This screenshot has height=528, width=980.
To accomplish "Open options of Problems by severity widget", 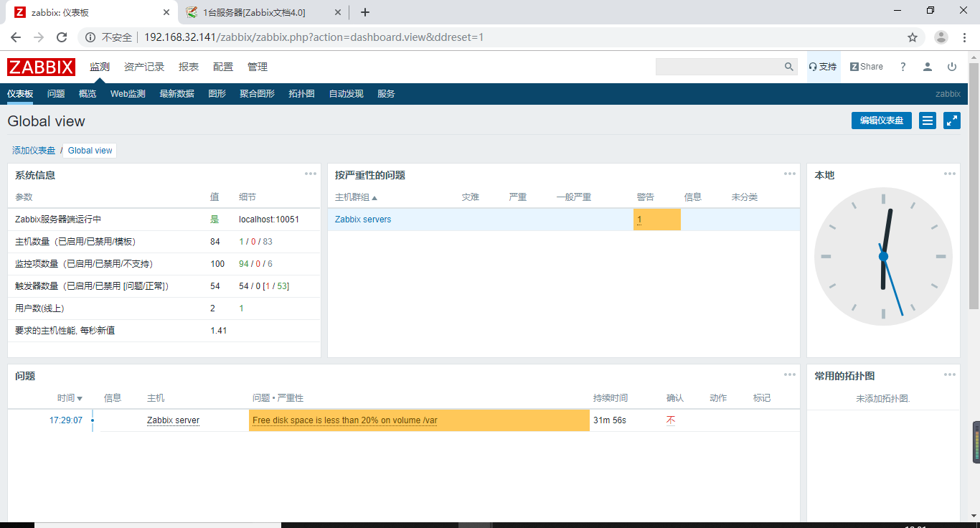I will (x=790, y=174).
